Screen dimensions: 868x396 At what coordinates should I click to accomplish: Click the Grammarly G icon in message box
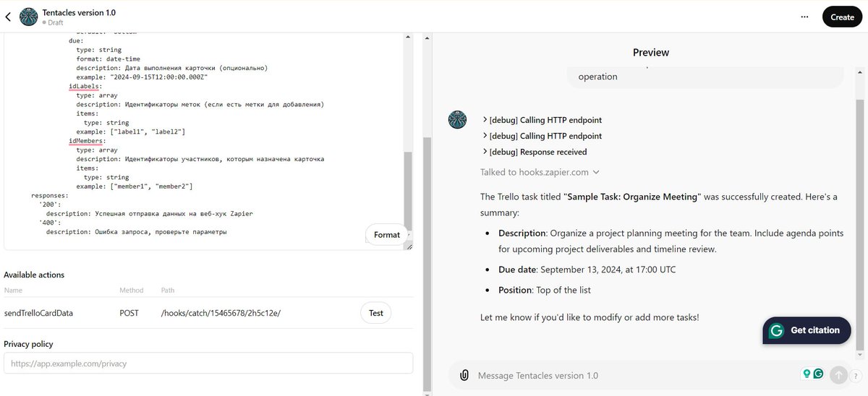(x=818, y=374)
